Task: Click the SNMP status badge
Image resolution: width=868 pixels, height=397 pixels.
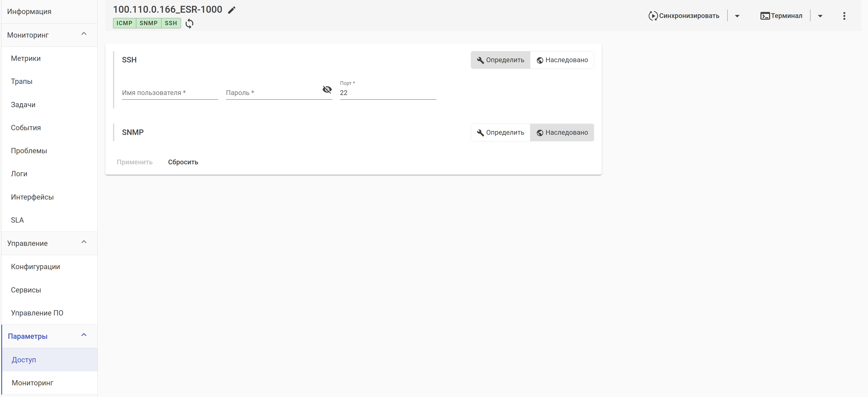Action: [x=148, y=23]
